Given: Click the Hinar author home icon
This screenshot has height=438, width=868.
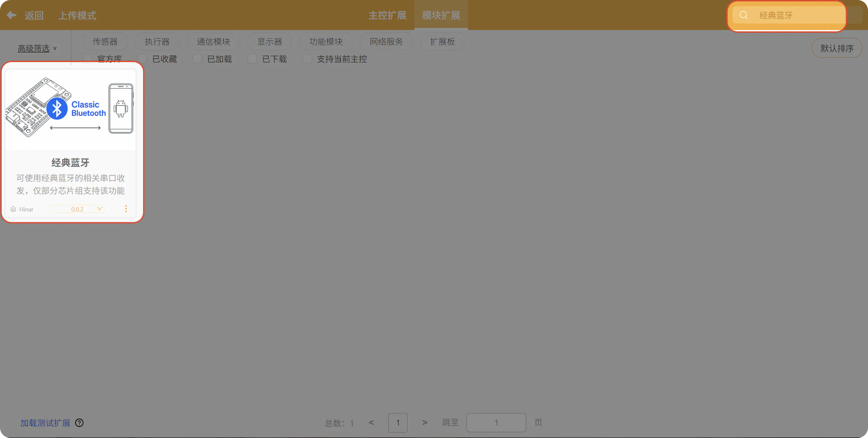Looking at the screenshot, I should pos(13,209).
